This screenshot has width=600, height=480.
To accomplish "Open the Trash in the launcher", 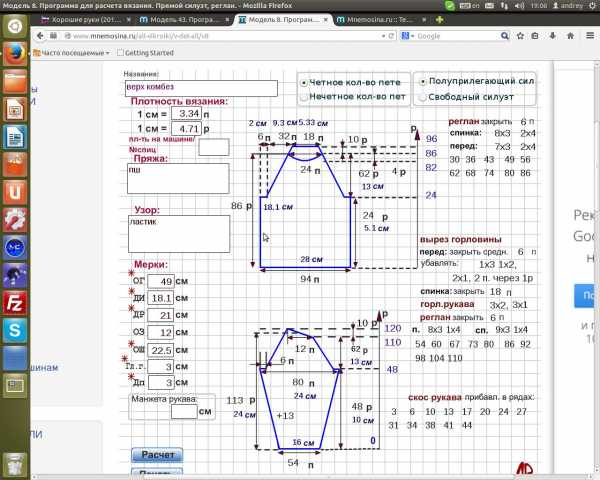I will 14,462.
